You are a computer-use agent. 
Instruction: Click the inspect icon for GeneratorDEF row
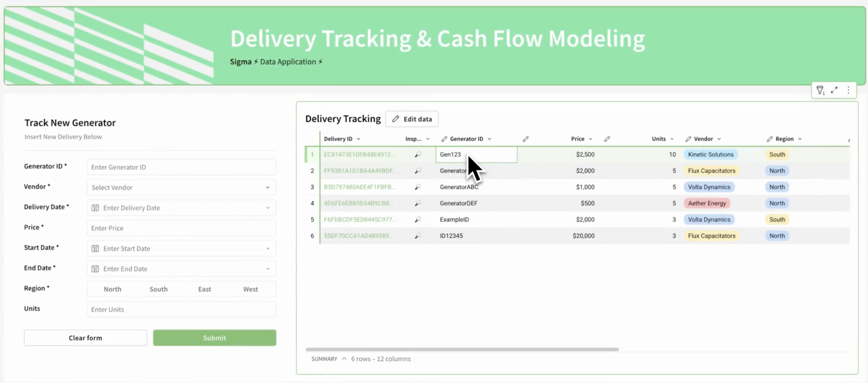(x=417, y=203)
